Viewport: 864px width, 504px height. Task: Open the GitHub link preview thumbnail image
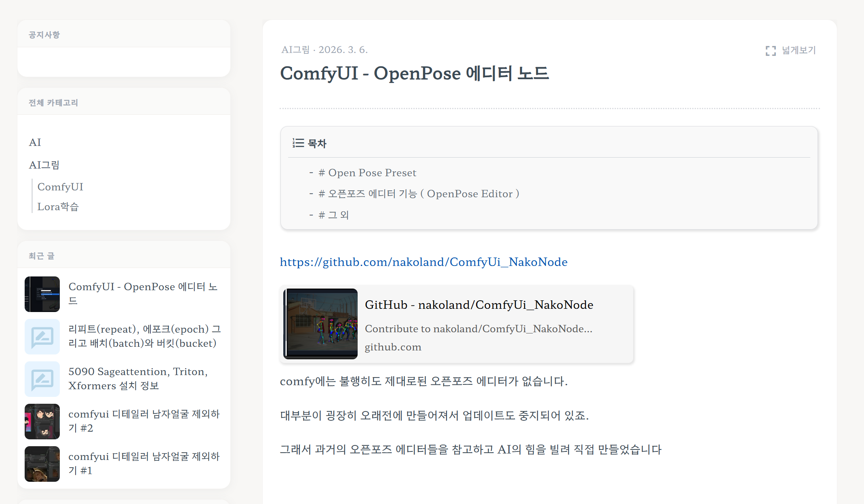coord(320,324)
